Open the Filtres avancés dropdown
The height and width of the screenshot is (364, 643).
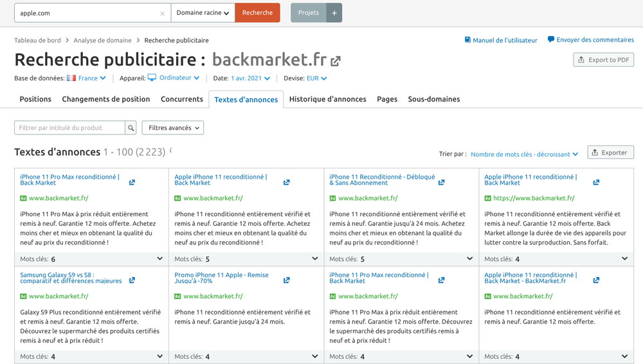point(172,127)
